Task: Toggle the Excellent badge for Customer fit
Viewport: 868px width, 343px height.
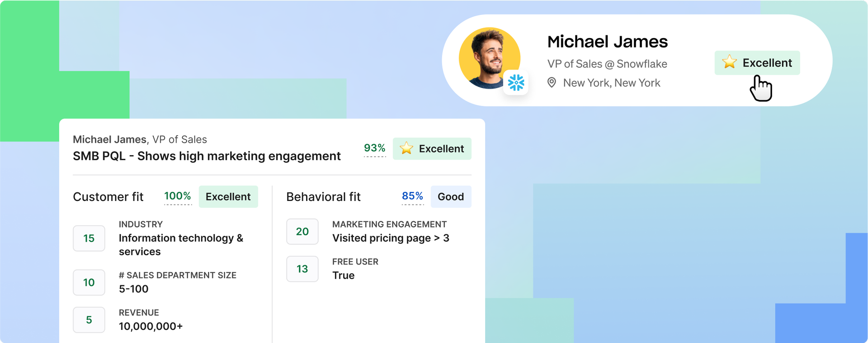Action: pos(228,196)
